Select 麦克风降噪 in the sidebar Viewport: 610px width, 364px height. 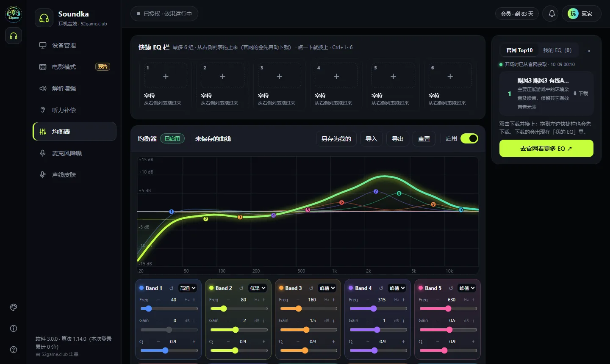click(75, 153)
